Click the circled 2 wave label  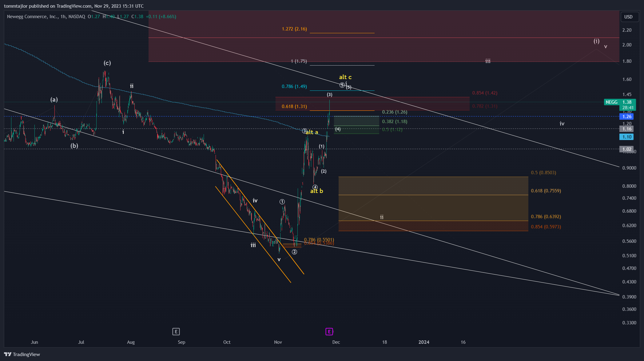click(x=294, y=252)
